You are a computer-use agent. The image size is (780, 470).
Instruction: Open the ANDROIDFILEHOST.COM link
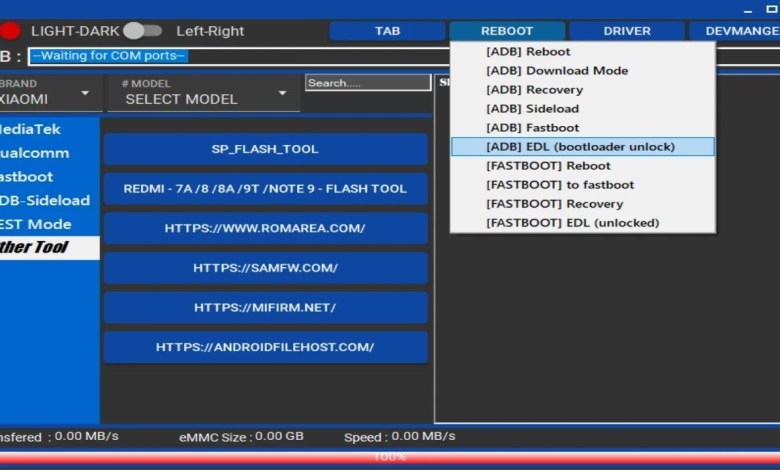tap(265, 347)
